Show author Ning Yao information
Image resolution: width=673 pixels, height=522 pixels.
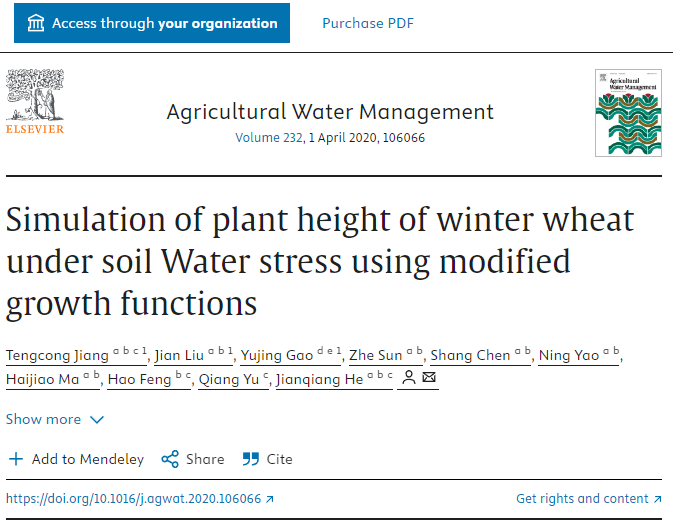coord(573,356)
